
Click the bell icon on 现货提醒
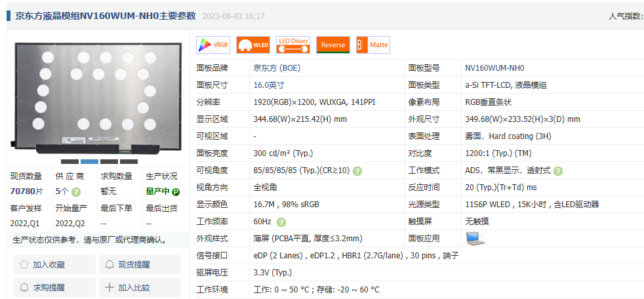(110, 264)
